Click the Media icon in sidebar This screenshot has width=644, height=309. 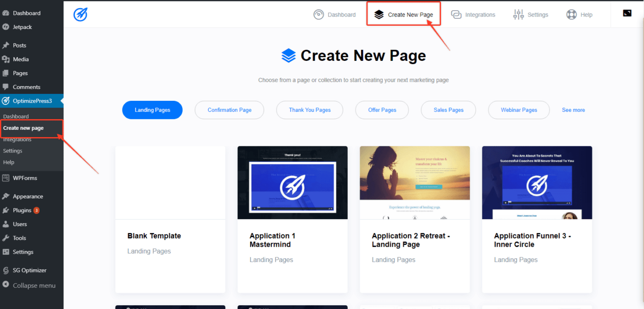click(x=6, y=59)
